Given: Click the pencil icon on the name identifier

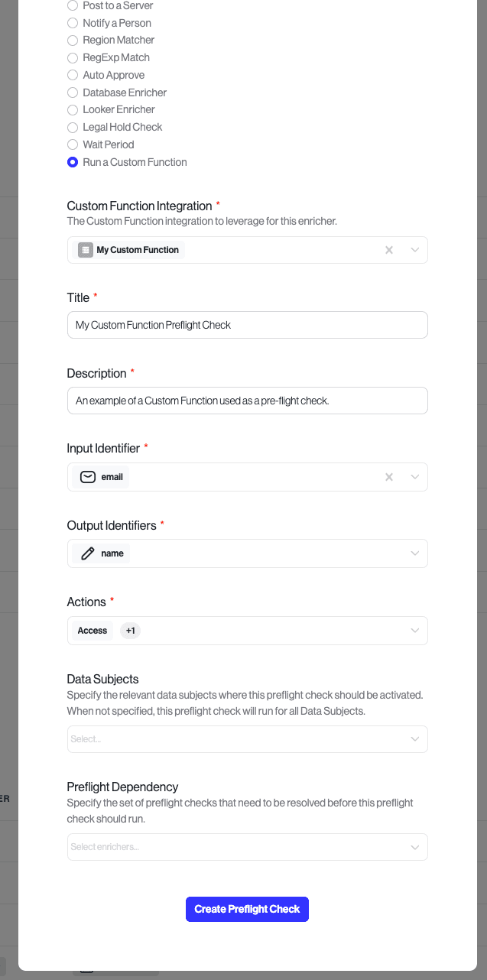Looking at the screenshot, I should coord(86,553).
